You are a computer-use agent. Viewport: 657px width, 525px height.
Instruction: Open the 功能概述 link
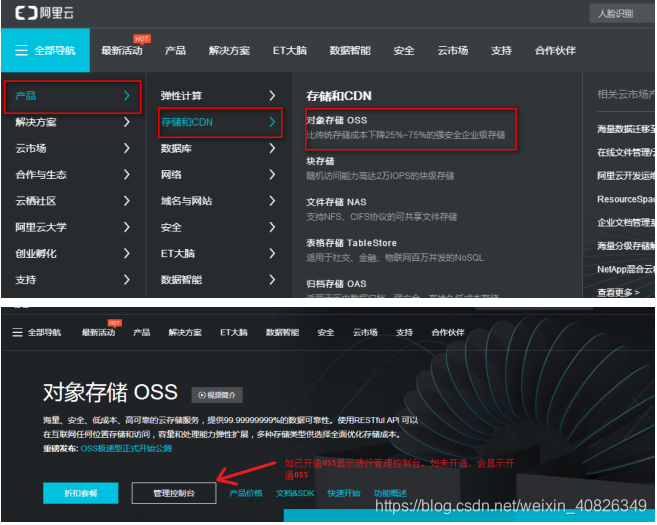click(x=390, y=494)
